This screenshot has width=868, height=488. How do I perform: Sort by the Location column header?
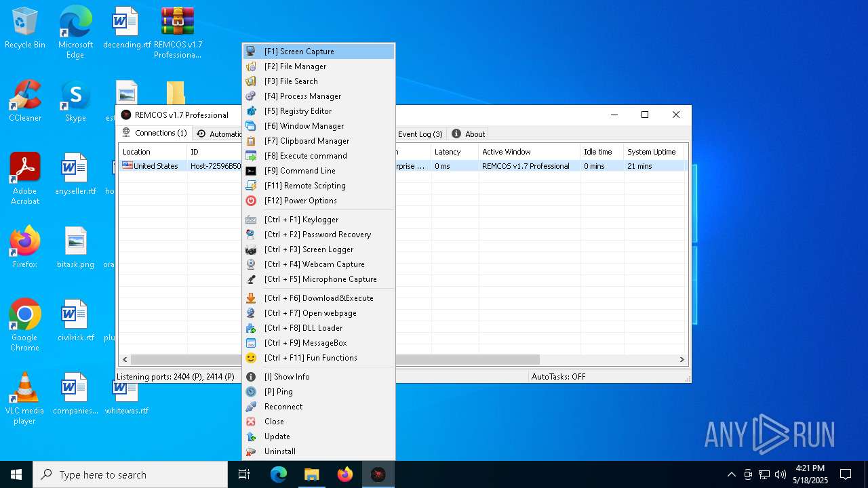point(153,152)
